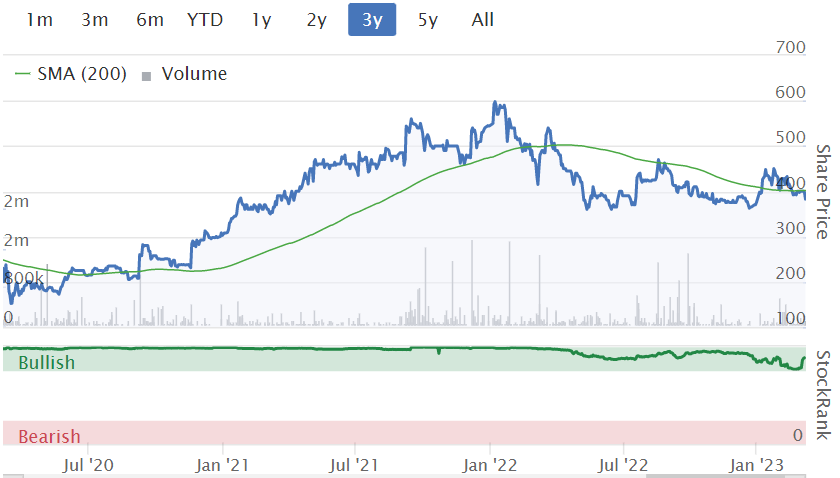The width and height of the screenshot is (840, 478).
Task: Choose the YTD range button
Action: coord(205,20)
